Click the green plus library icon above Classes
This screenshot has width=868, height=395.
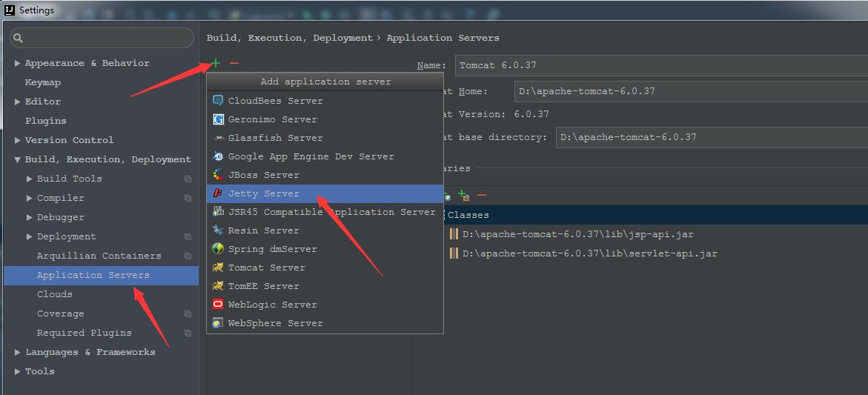click(x=463, y=195)
